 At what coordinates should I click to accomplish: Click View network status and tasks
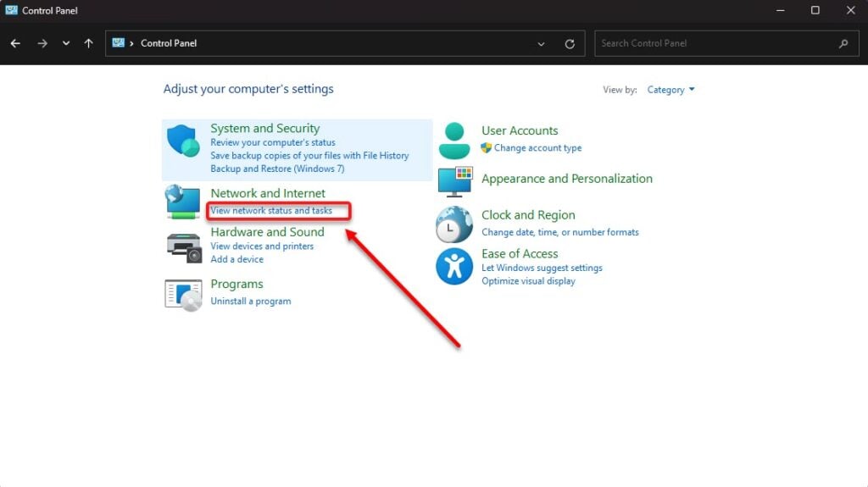pyautogui.click(x=271, y=210)
